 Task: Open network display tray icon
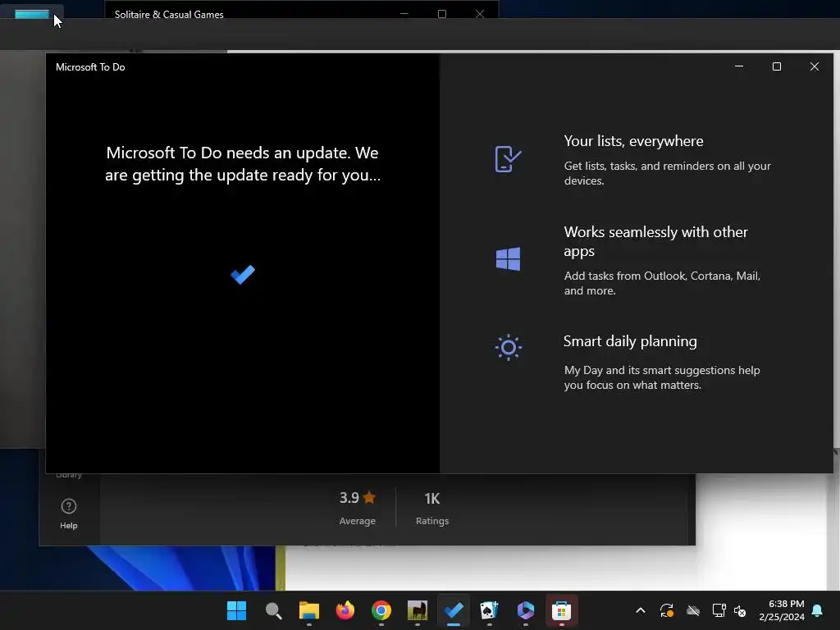(x=719, y=610)
